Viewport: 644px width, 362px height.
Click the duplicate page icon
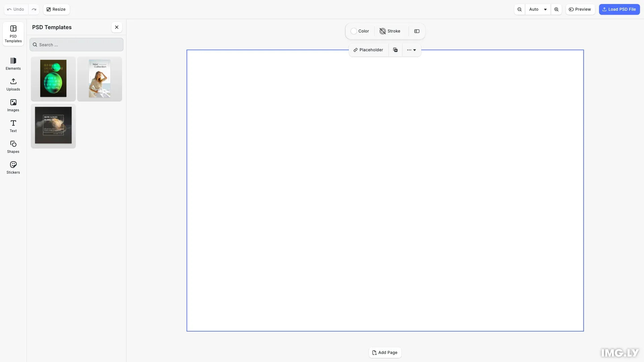click(x=395, y=50)
